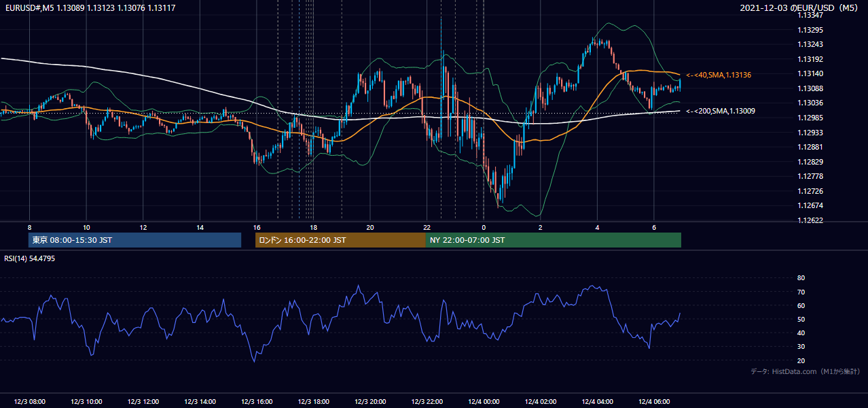Click bottom time label 12/3 08:00
This screenshot has width=868, height=408.
[x=29, y=402]
